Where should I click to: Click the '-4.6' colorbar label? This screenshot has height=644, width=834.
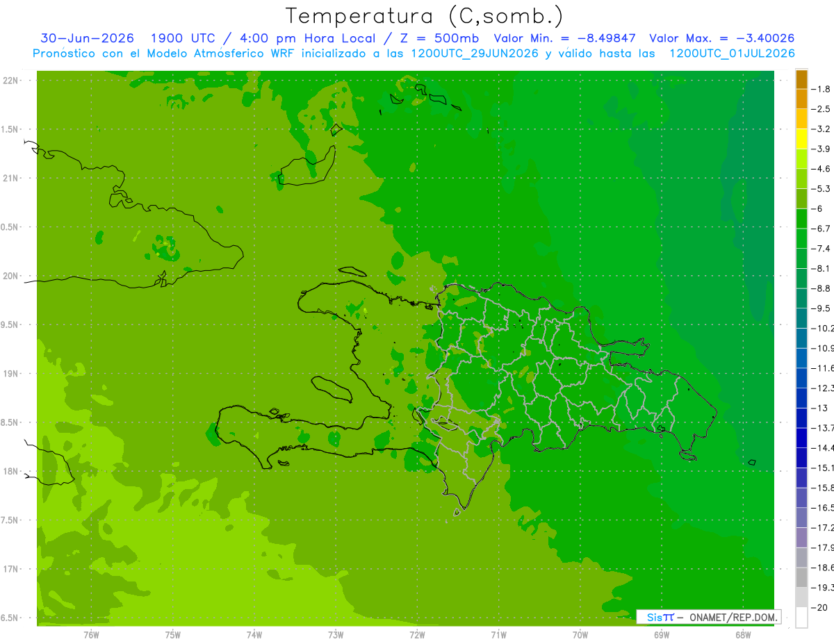tap(821, 169)
